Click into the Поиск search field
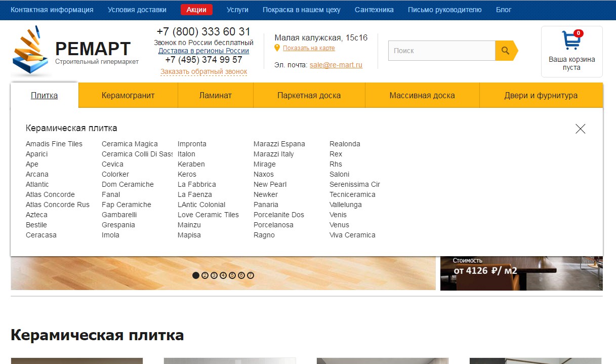The image size is (616, 364). pos(441,51)
